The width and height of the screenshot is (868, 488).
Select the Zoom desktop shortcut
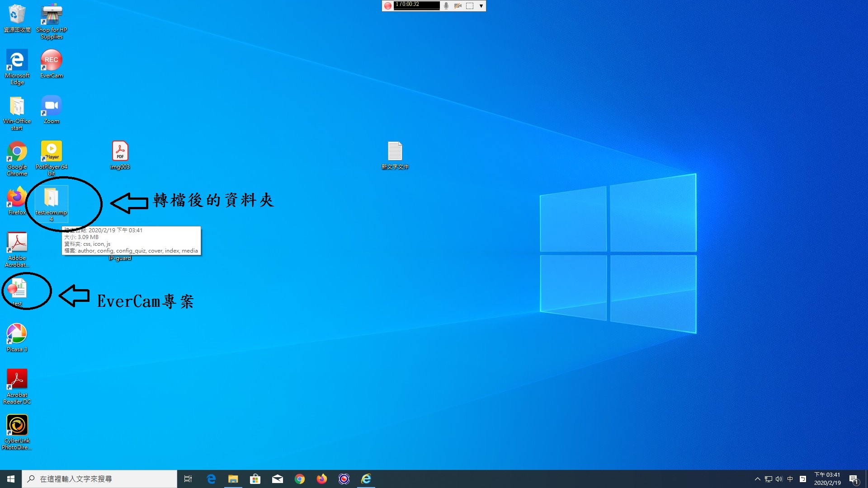coord(52,109)
